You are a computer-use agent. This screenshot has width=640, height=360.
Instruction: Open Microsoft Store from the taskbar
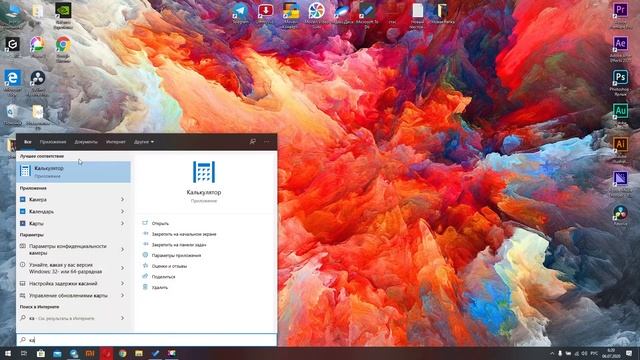click(40, 353)
